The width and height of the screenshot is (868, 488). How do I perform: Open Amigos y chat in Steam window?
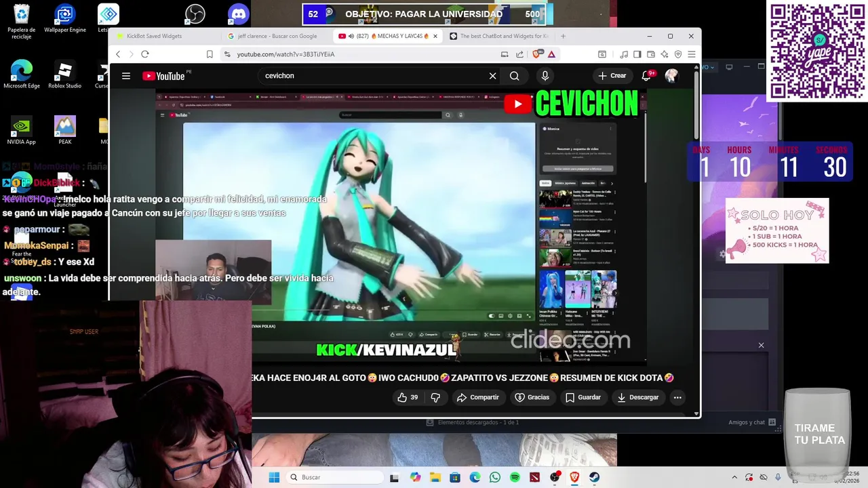pyautogui.click(x=752, y=422)
